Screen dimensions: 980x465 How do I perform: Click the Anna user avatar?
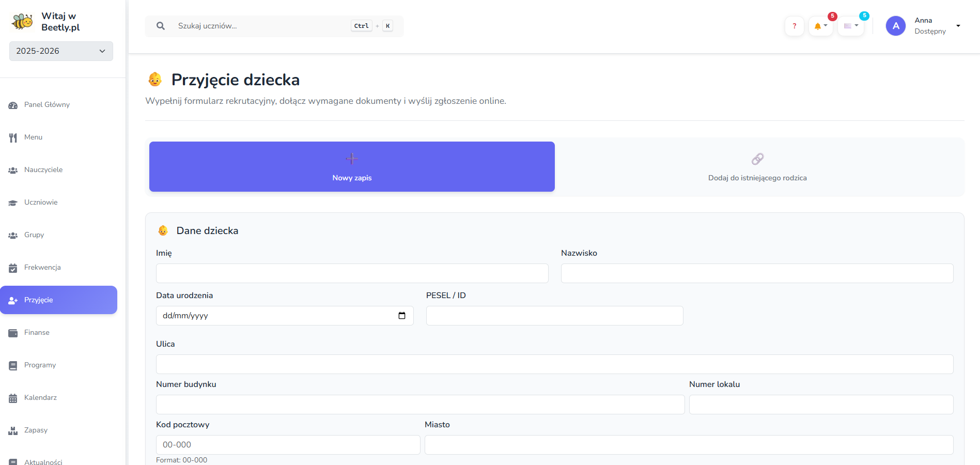tap(895, 26)
